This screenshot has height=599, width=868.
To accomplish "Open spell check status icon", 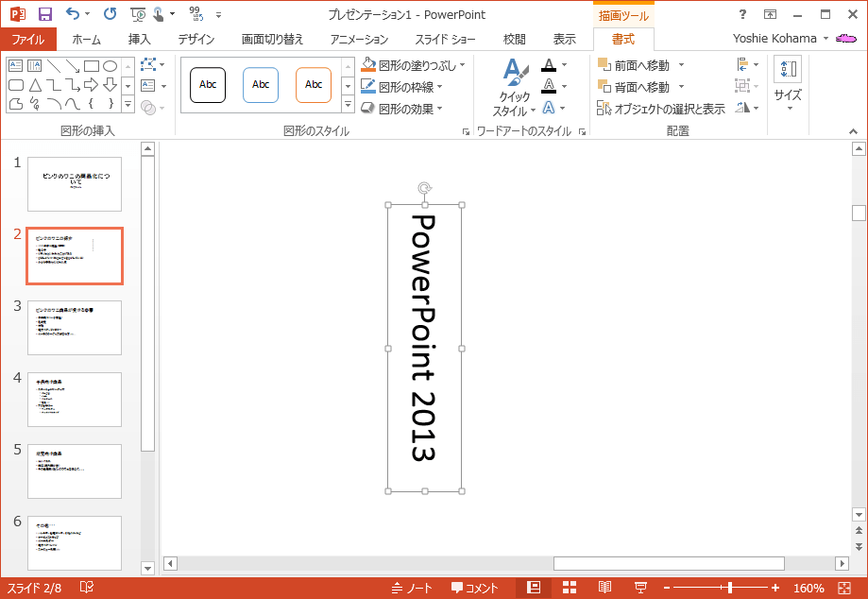I will (x=87, y=588).
